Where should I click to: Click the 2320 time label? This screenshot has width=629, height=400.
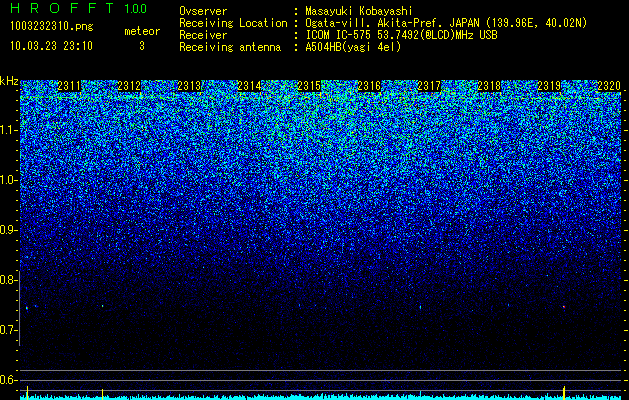[609, 86]
